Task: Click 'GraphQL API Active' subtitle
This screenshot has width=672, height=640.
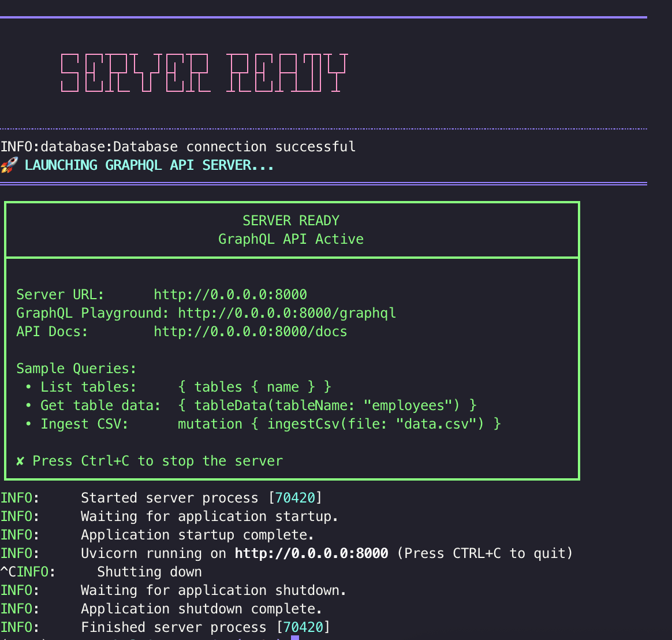Action: (291, 239)
